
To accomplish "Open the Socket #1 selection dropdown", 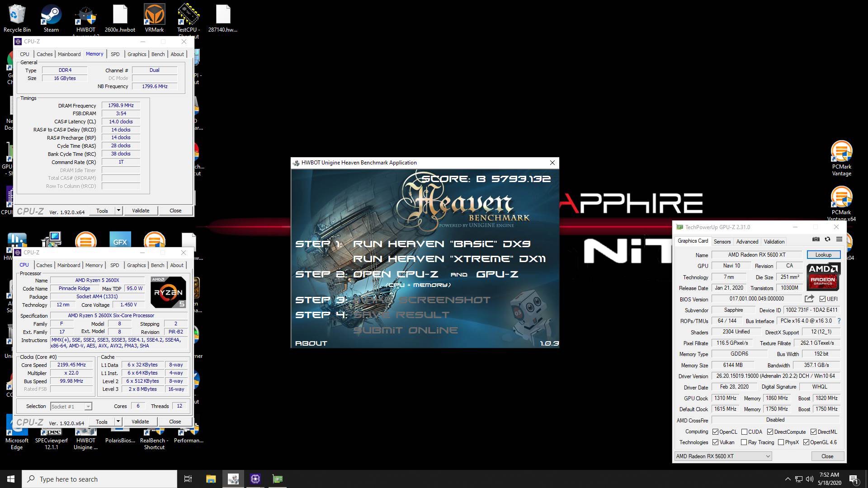I will tap(71, 407).
